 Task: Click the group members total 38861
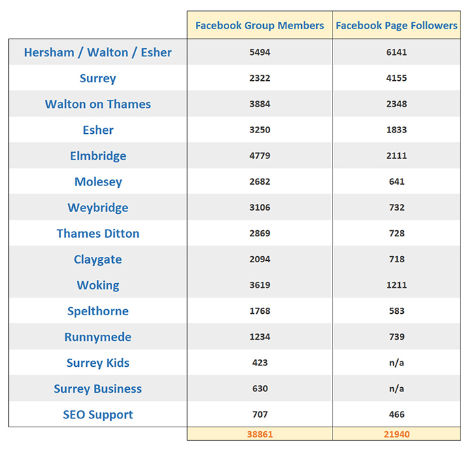tap(260, 434)
